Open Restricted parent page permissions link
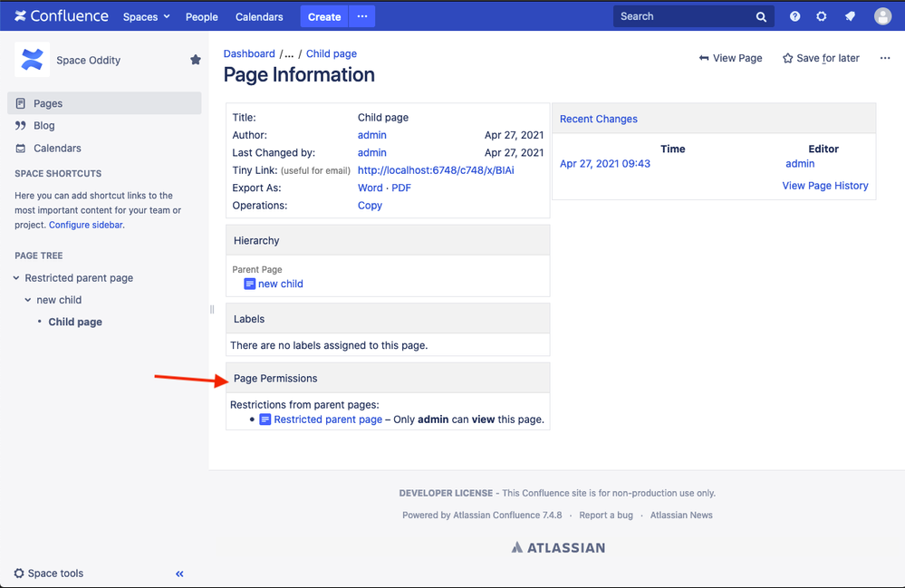This screenshot has width=905, height=588. (328, 419)
